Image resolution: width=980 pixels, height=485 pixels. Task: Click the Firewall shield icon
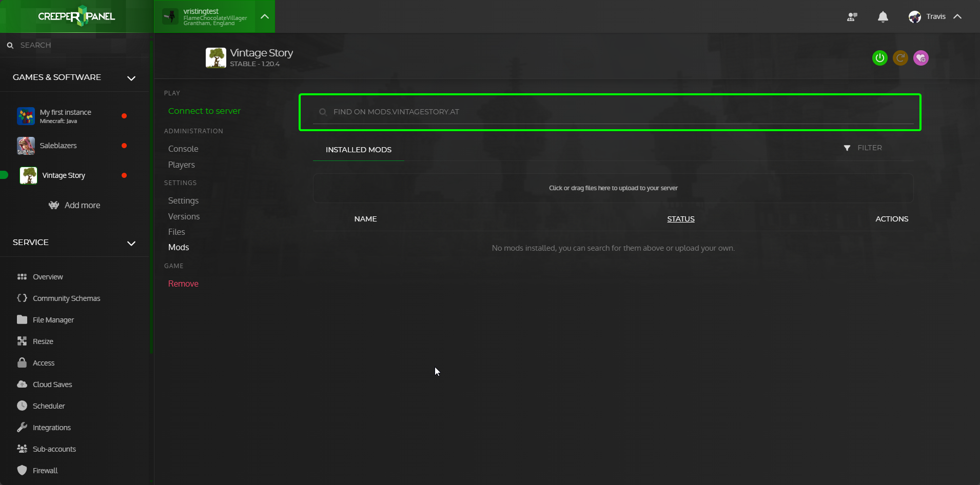(x=22, y=470)
